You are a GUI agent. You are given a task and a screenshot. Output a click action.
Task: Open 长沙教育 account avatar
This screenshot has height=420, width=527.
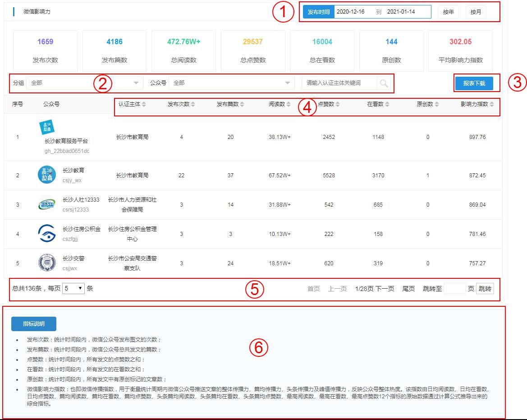[x=47, y=175]
